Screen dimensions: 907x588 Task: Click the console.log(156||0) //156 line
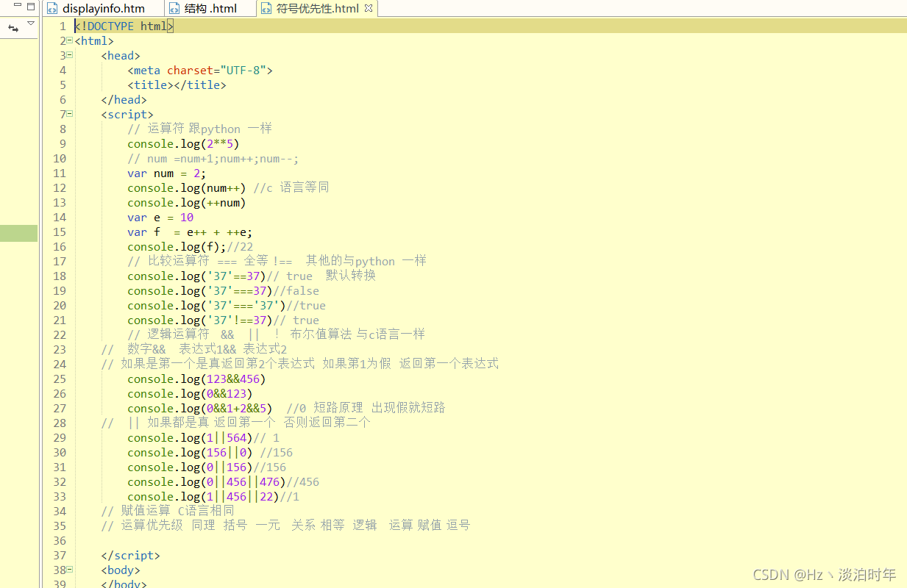coord(210,453)
